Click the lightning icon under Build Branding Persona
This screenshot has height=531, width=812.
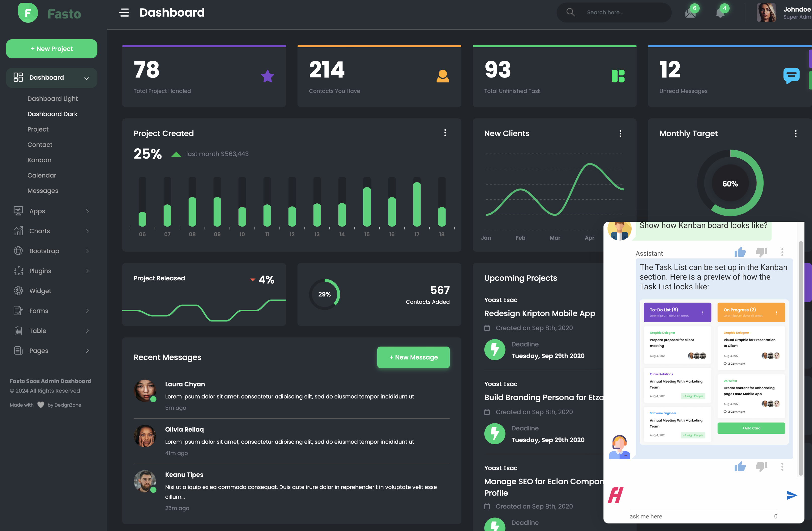(x=494, y=434)
